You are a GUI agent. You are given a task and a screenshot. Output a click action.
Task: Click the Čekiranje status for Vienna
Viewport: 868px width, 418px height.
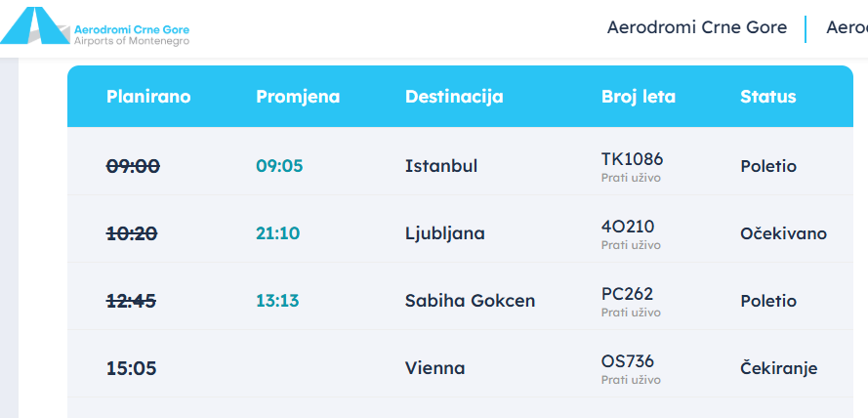(x=778, y=368)
